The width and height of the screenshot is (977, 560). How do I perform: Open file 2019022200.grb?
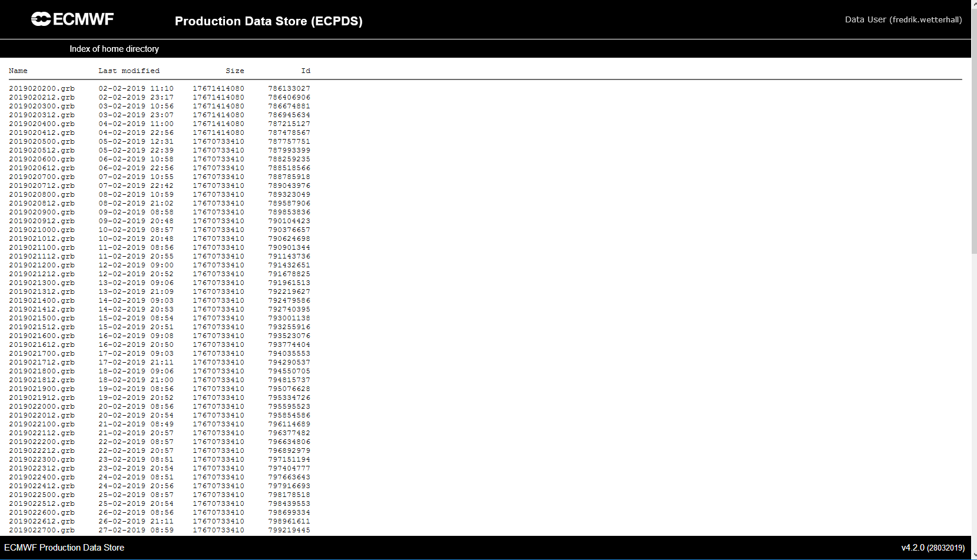(x=42, y=442)
